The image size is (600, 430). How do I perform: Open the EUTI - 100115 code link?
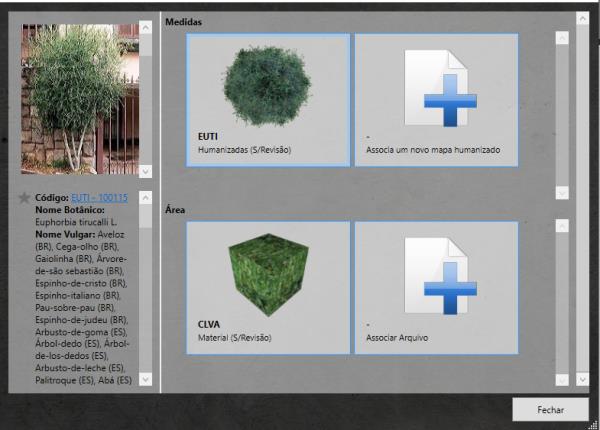99,198
